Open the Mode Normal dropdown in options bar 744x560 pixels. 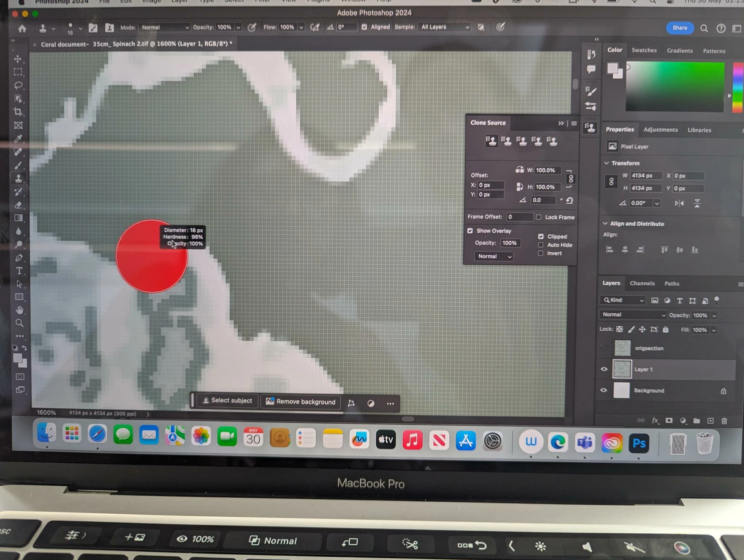165,28
